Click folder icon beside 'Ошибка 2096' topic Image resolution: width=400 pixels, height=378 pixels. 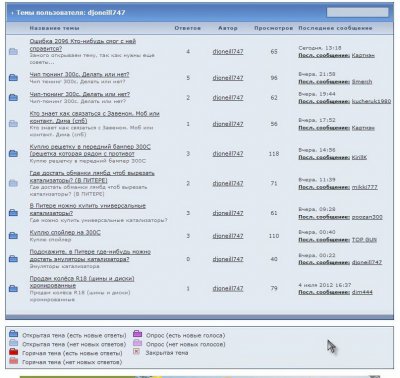pos(13,51)
